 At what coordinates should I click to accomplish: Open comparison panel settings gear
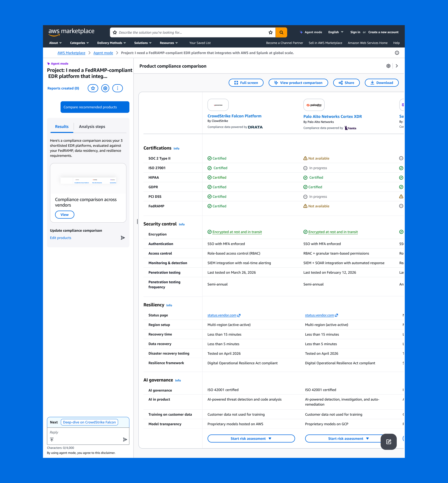[x=388, y=66]
